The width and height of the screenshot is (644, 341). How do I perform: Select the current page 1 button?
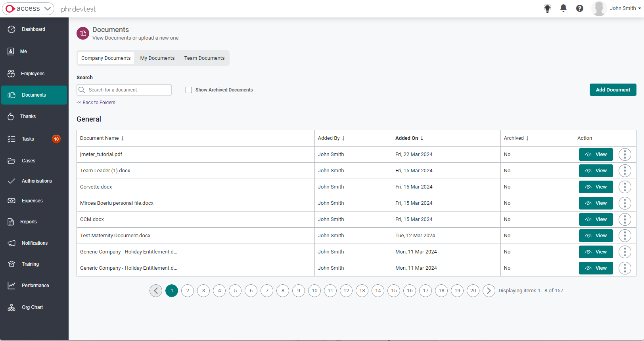pyautogui.click(x=172, y=291)
